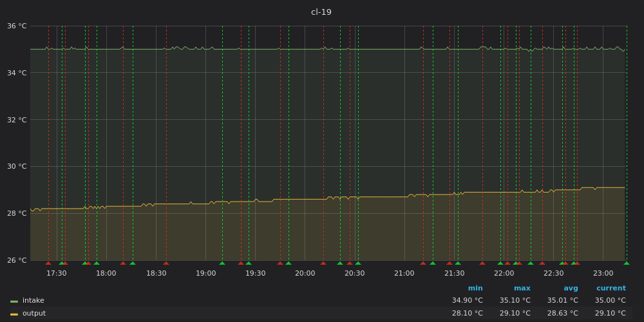Sort legend by the max column
The height and width of the screenshot is (322, 644).
[x=522, y=289]
